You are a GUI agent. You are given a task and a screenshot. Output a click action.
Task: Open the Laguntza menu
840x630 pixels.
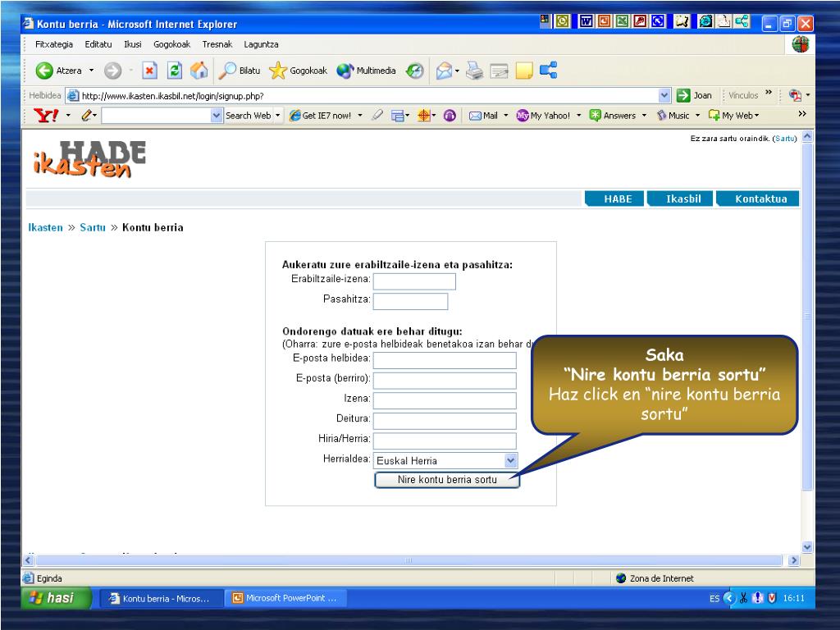click(x=261, y=44)
